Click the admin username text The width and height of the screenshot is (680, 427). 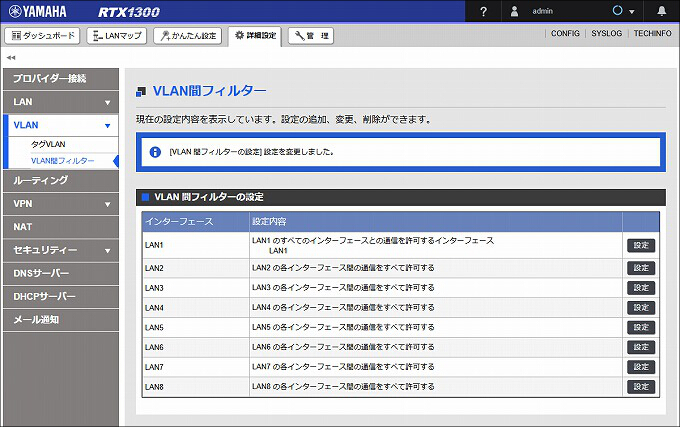coord(543,11)
